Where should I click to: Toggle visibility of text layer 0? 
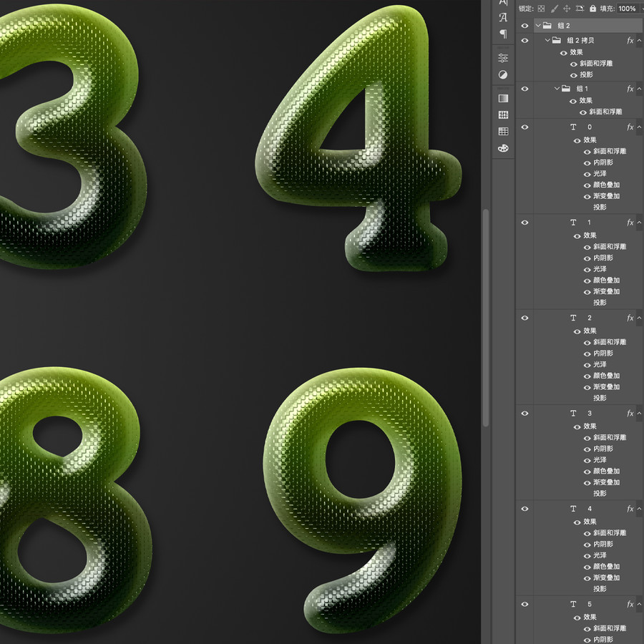pyautogui.click(x=525, y=127)
